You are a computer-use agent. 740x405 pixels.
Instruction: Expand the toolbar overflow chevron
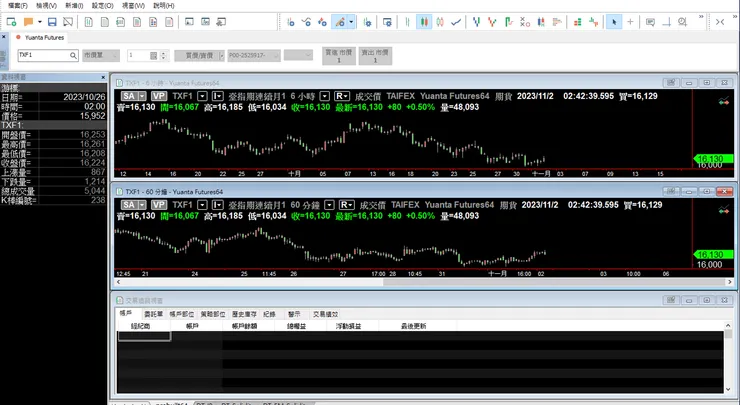coord(701,17)
